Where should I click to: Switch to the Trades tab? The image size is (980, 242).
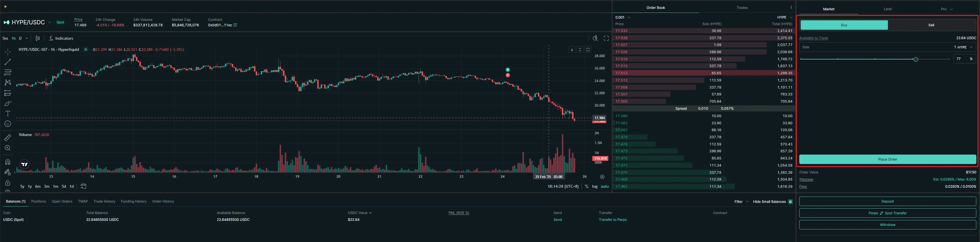[742, 8]
